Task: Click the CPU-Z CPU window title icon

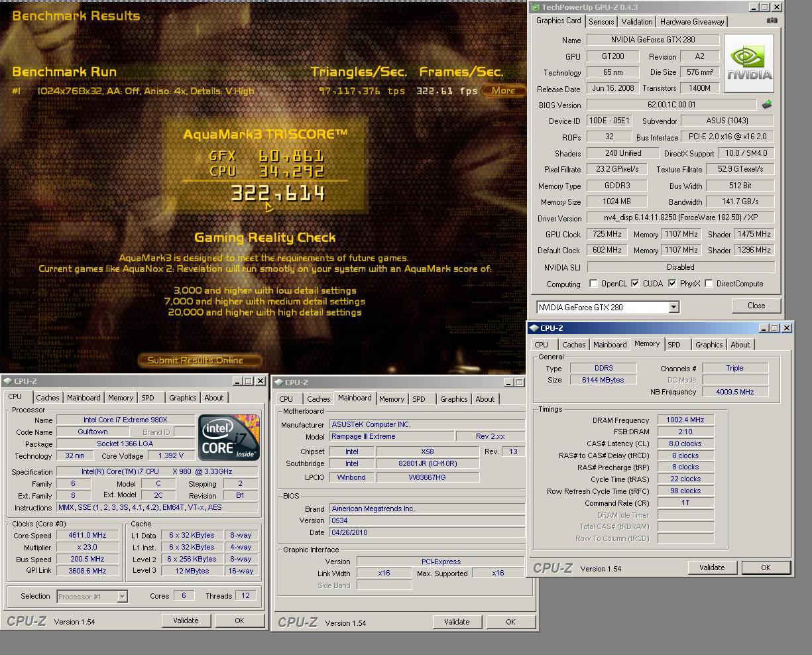Action: 7,381
